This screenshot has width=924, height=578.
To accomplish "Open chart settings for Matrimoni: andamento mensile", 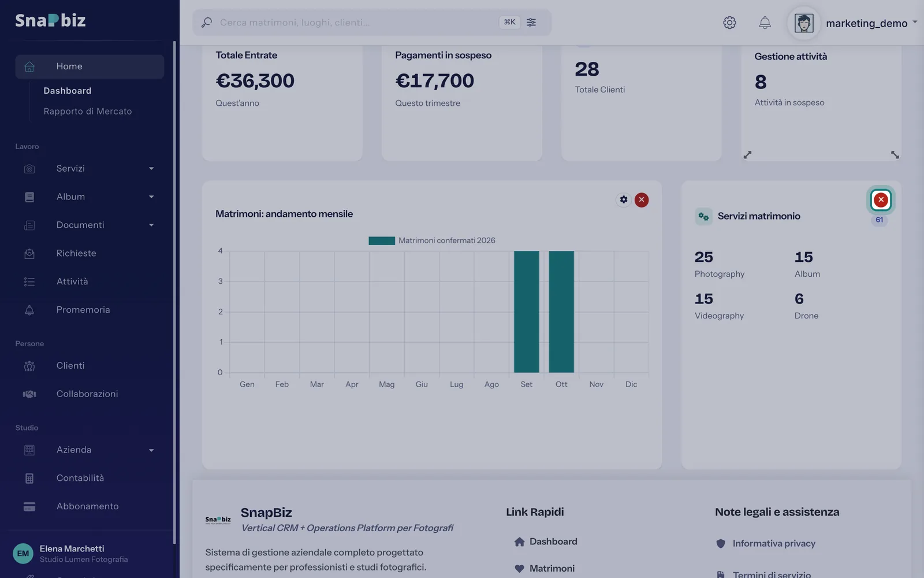I will (624, 199).
